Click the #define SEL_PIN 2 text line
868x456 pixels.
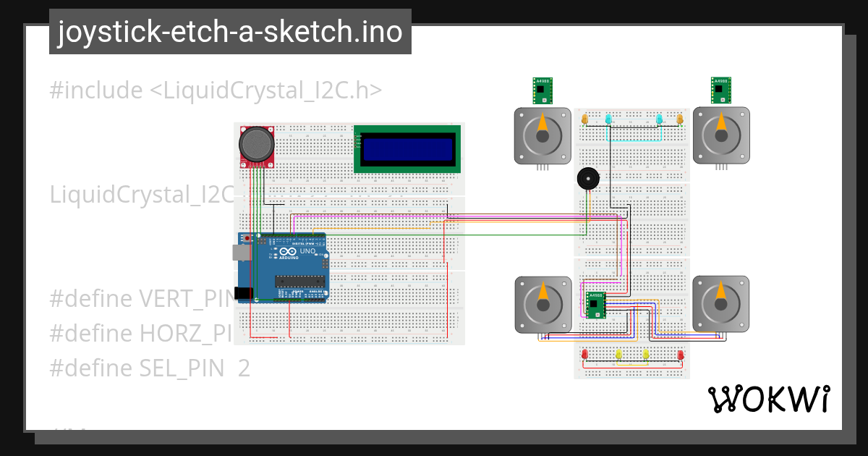tap(149, 368)
